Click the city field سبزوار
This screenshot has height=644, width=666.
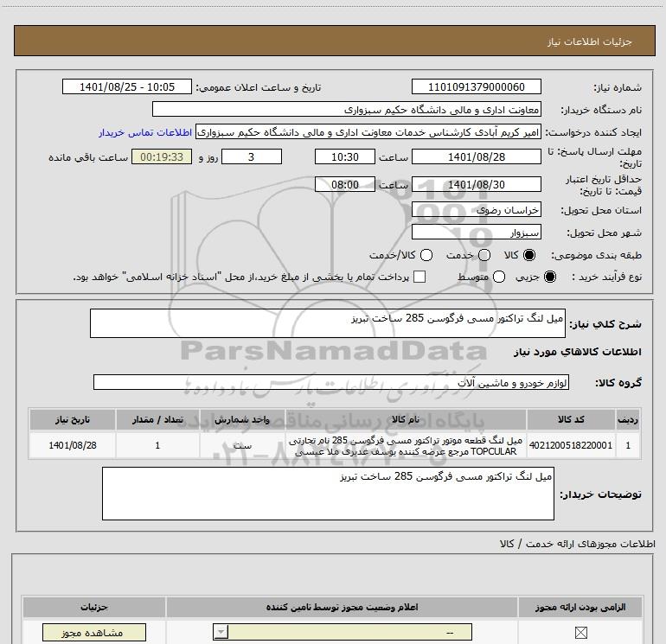[x=476, y=233]
